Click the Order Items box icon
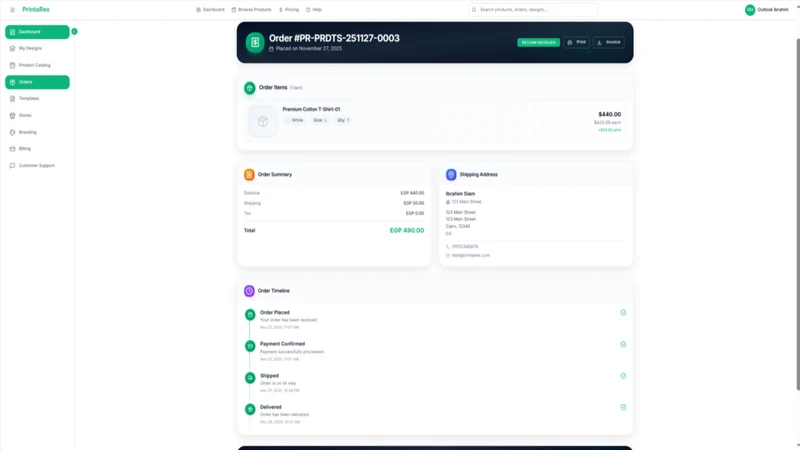800x450 pixels. (249, 88)
